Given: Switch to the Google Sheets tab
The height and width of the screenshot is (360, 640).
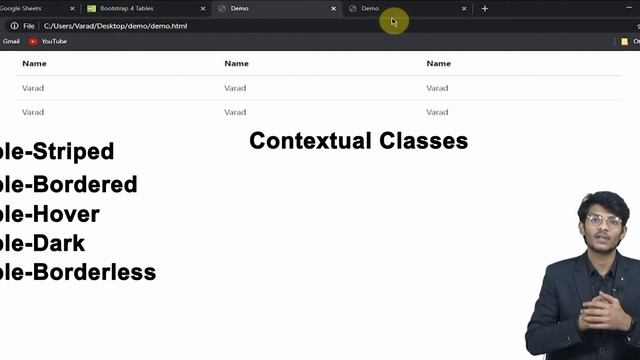Looking at the screenshot, I should (x=39, y=9).
